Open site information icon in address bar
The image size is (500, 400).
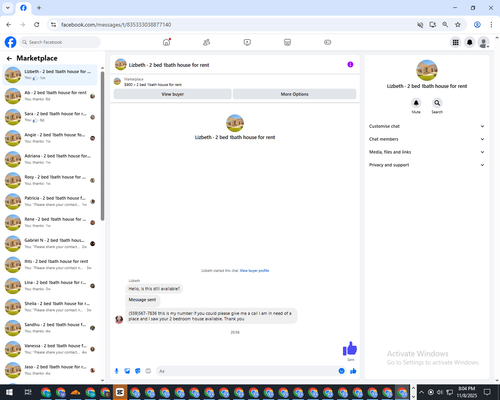(53, 25)
